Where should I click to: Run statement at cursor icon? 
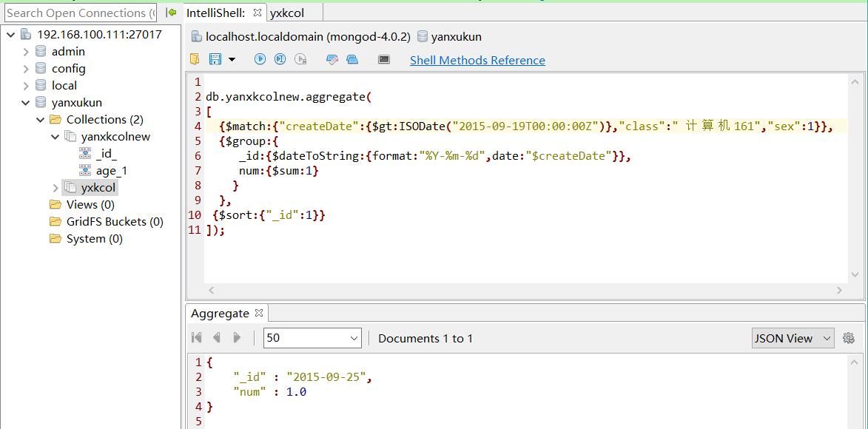point(280,59)
